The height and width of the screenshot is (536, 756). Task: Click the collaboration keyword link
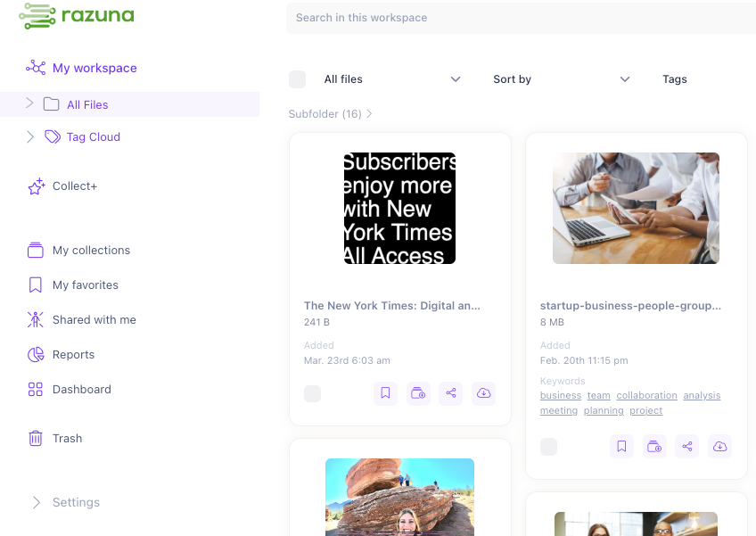(x=646, y=395)
